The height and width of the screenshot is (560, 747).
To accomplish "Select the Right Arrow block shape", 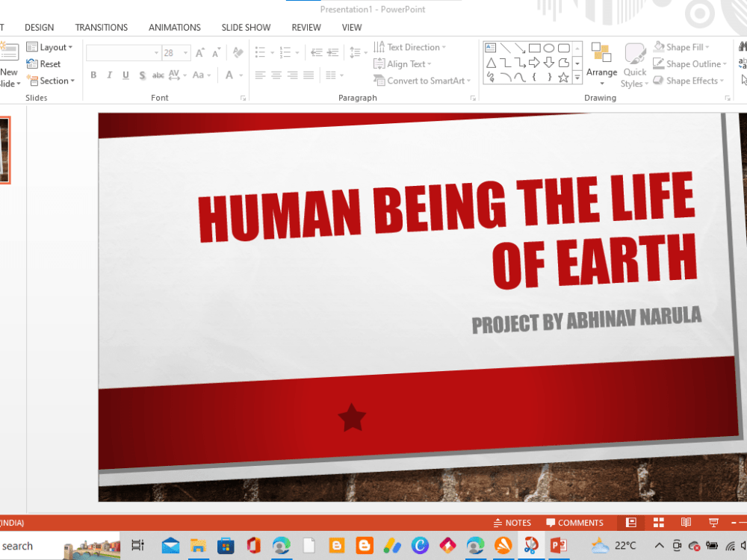I will click(535, 63).
